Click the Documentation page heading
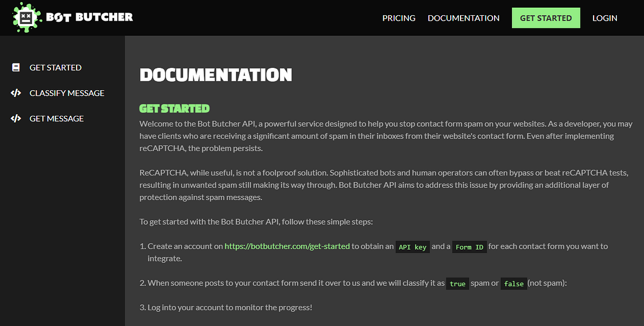The width and height of the screenshot is (644, 326). pyautogui.click(x=216, y=75)
